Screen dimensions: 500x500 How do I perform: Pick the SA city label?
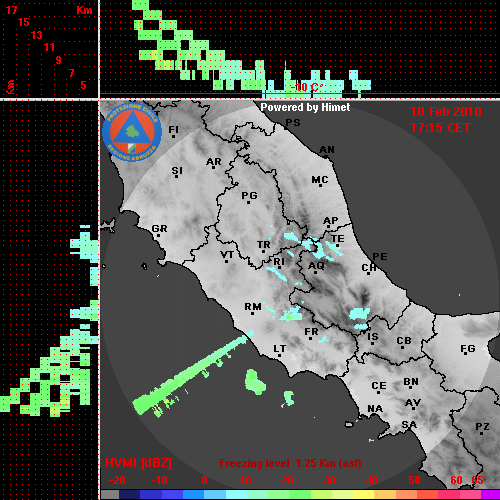click(409, 425)
